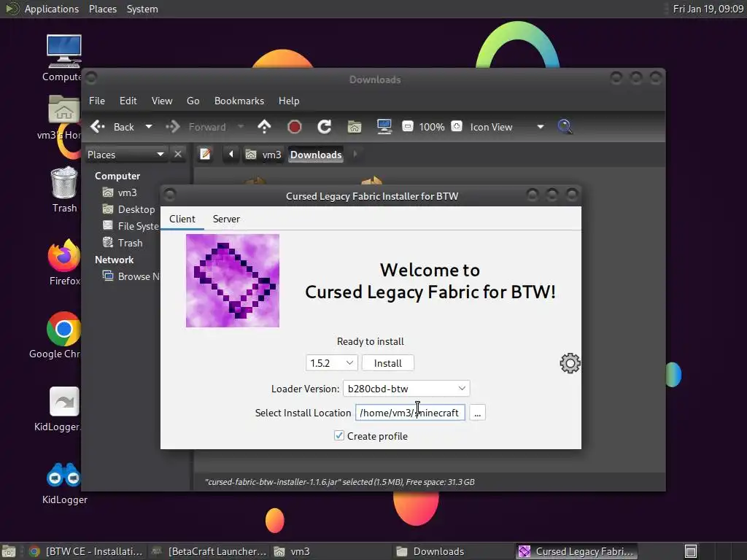Click the Back arrow icon in Downloads window
The width and height of the screenshot is (747, 560).
pyautogui.click(x=98, y=127)
